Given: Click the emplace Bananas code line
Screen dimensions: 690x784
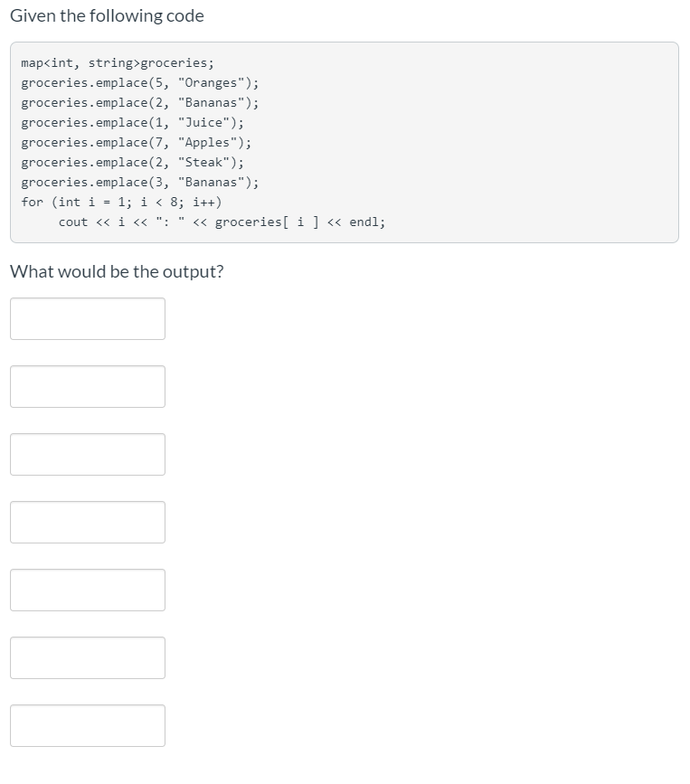Looking at the screenshot, I should tap(140, 102).
